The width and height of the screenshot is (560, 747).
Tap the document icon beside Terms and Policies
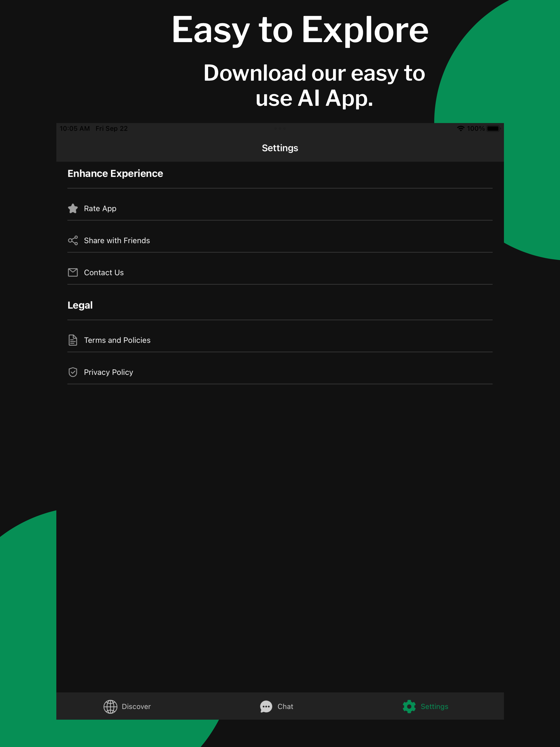73,340
